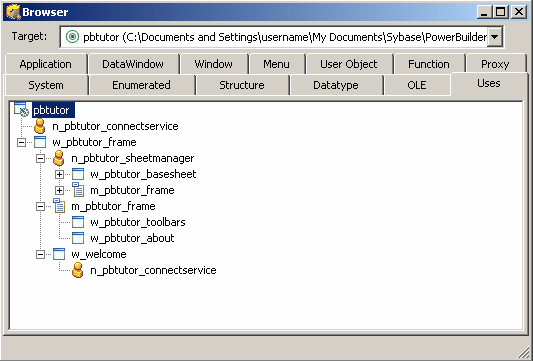Click the window resize grip

[525, 354]
